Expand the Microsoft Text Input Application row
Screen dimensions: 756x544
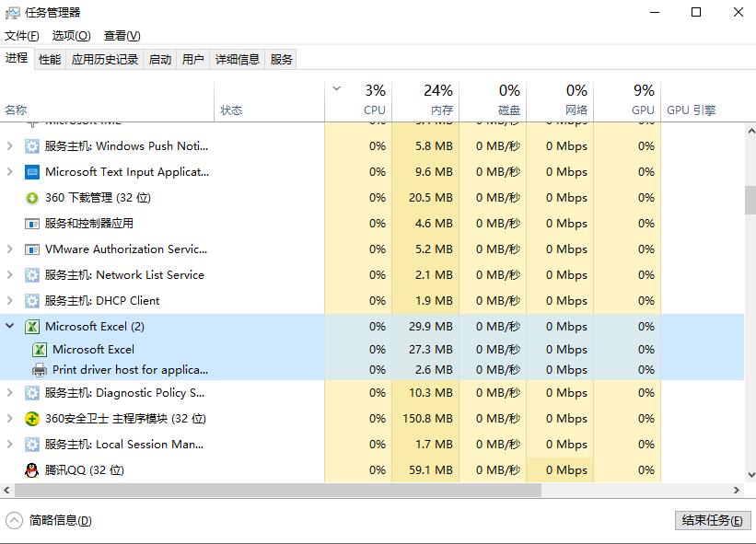9,171
